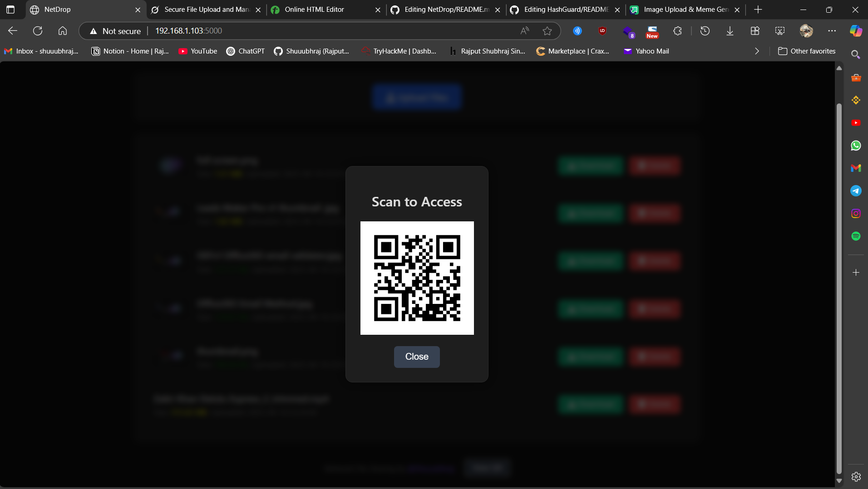Image resolution: width=868 pixels, height=489 pixels.
Task: Click the Not secure site badge
Action: 114,31
